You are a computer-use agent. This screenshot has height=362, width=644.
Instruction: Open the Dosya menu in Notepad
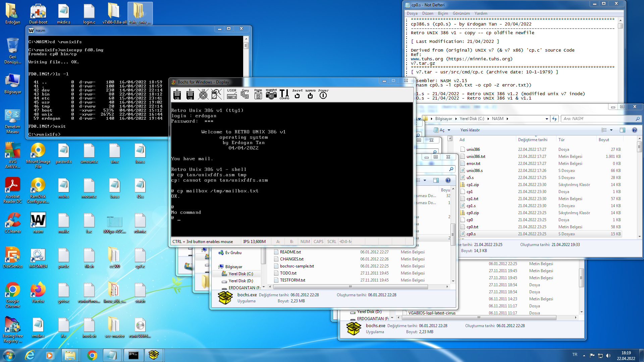(412, 13)
